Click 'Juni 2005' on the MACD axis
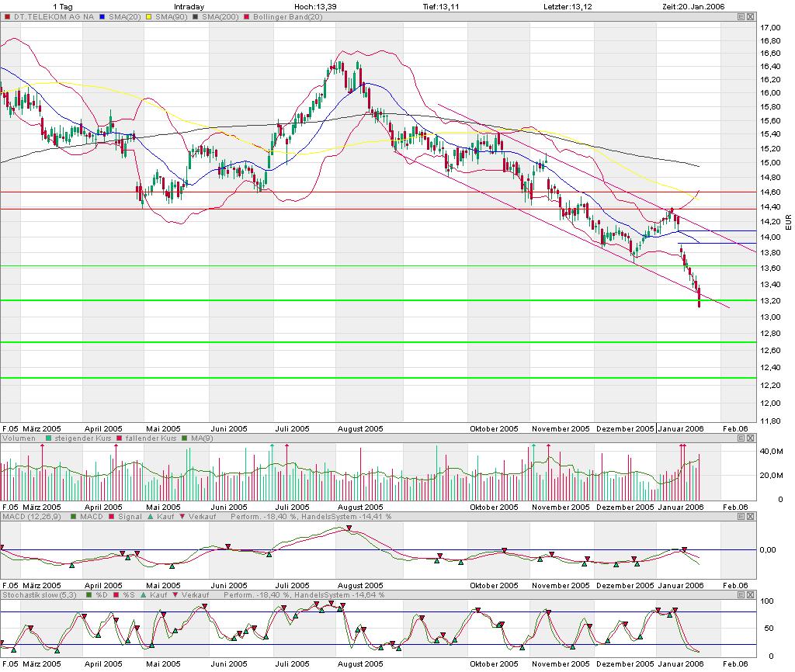This screenshot has height=672, width=795. [229, 586]
